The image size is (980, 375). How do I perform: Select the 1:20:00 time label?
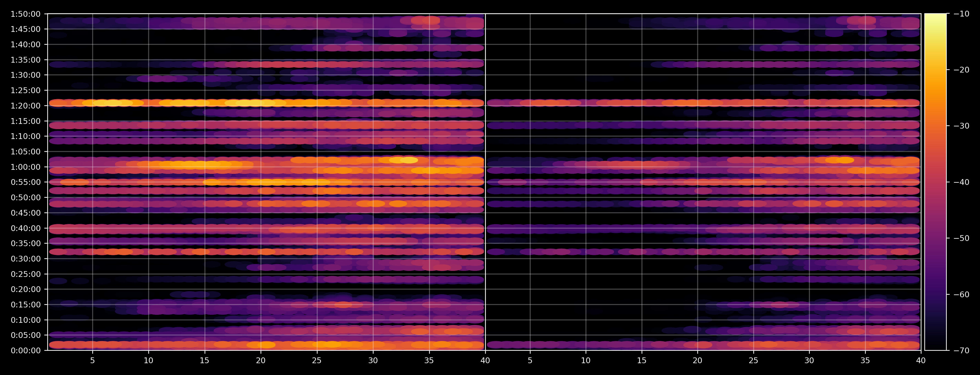click(x=26, y=106)
